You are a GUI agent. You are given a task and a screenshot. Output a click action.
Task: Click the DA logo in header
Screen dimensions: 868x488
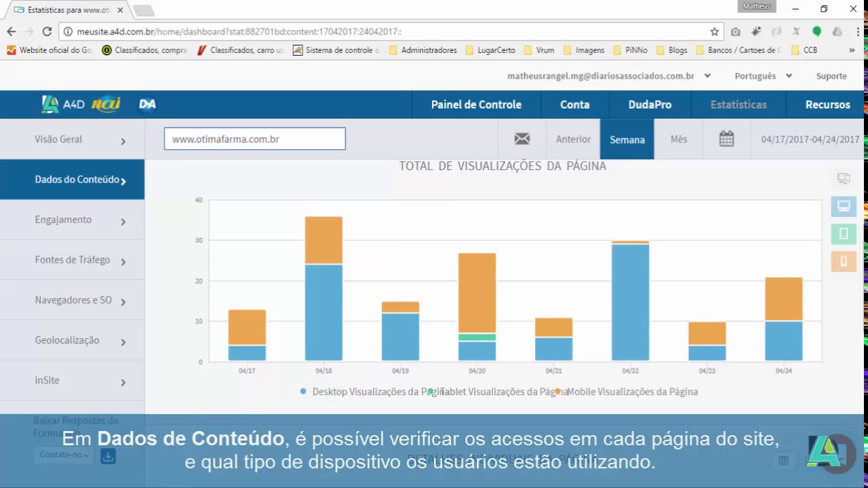147,104
